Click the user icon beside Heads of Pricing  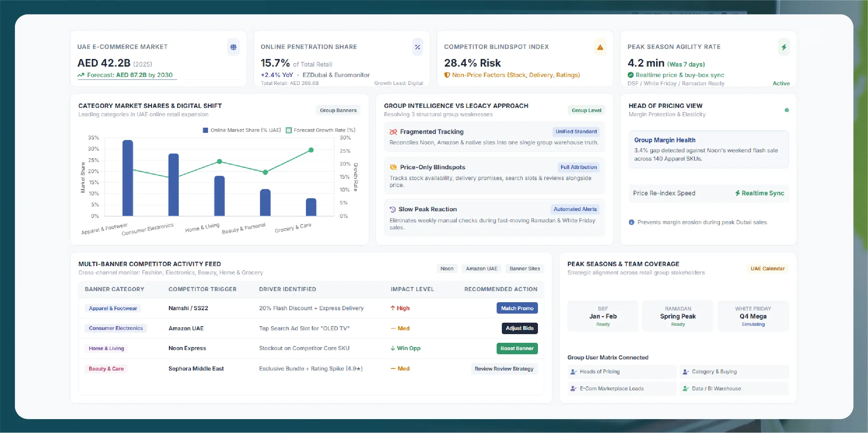click(573, 372)
